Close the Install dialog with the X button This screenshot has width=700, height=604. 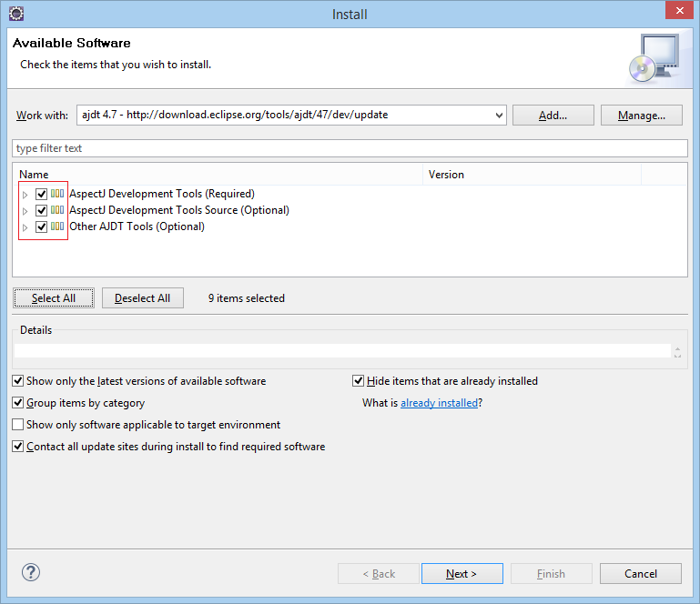coord(679,10)
